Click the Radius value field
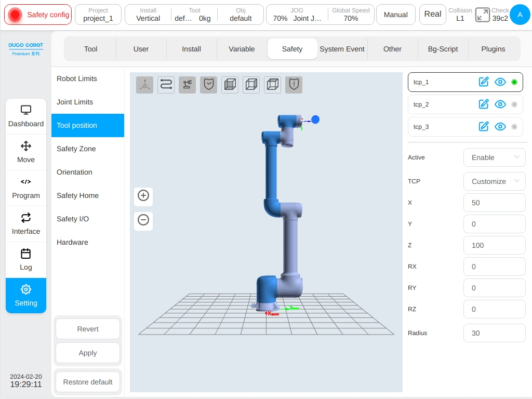Image resolution: width=532 pixels, height=399 pixels. click(x=495, y=333)
